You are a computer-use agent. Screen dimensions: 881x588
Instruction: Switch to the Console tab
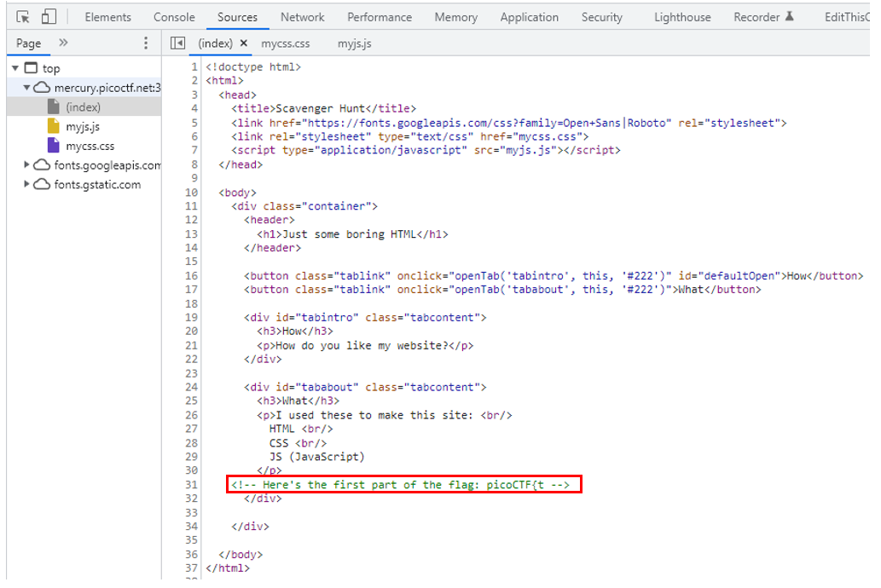[174, 17]
